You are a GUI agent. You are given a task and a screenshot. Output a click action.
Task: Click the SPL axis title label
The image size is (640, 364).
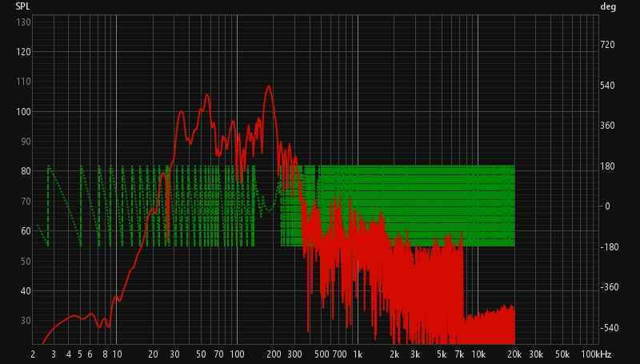click(22, 6)
